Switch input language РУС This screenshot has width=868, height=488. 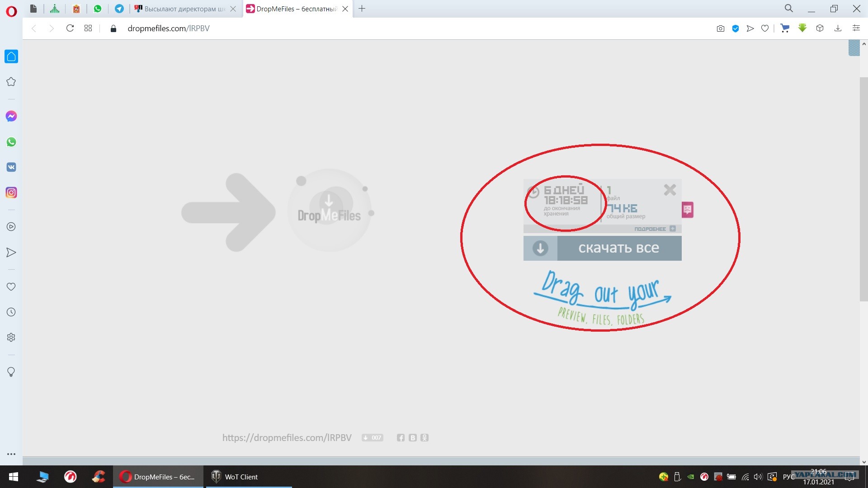789,477
